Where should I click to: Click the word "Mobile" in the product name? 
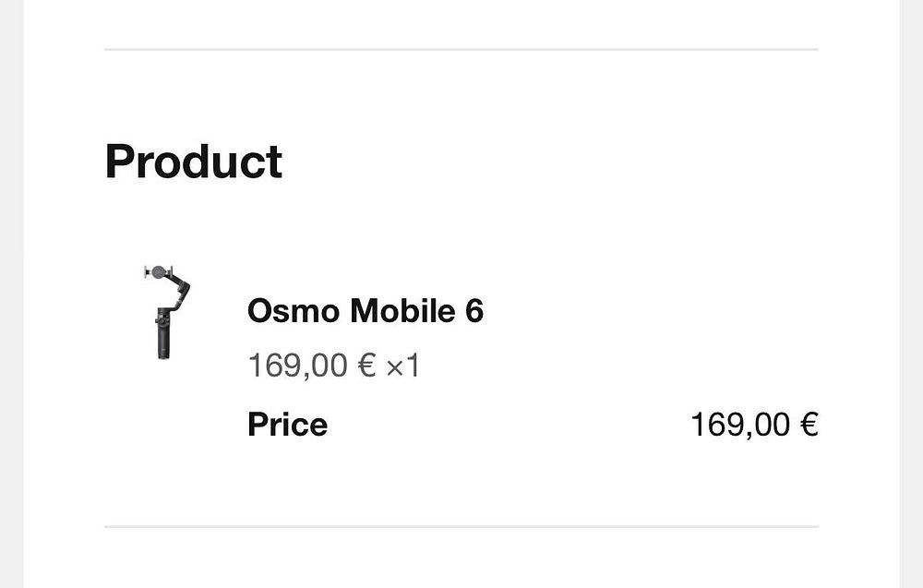402,312
